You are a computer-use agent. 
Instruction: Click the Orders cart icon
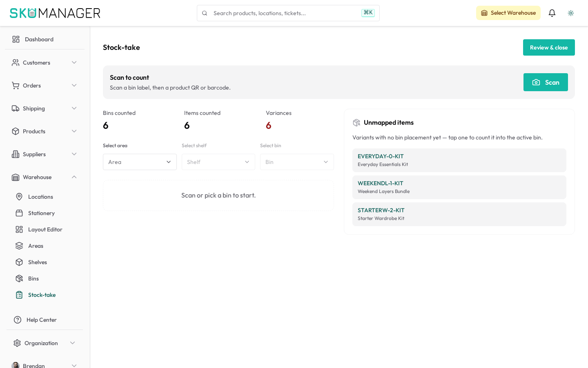click(16, 85)
